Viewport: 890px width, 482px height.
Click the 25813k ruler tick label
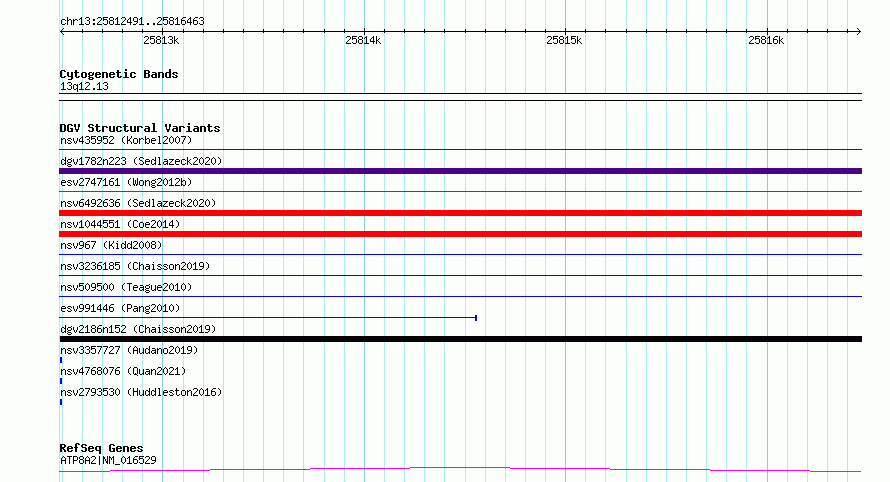coord(161,40)
